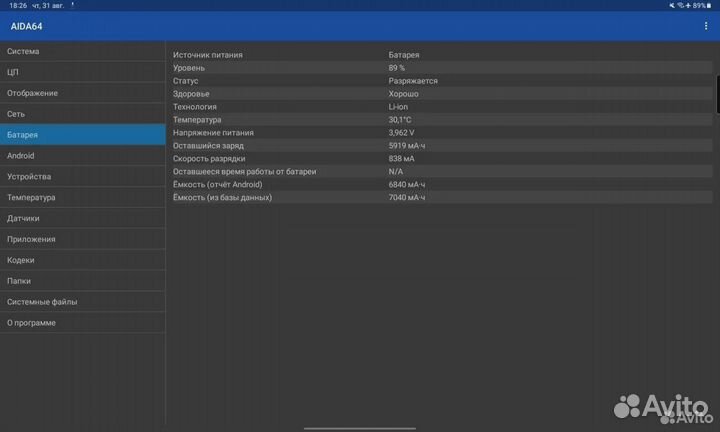Image resolution: width=720 pixels, height=432 pixels.
Task: Click the Напряжение питания 3,962 V row
Action: point(442,133)
